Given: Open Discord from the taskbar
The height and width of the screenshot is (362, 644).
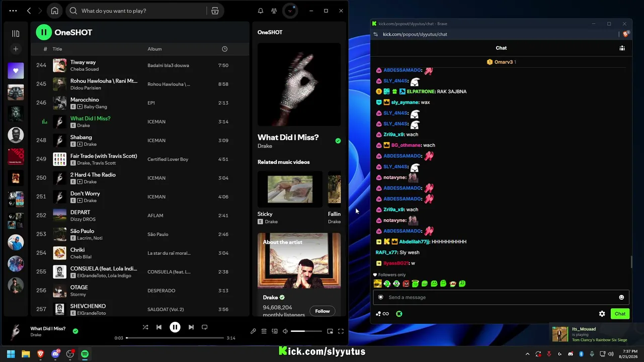Looking at the screenshot, I should (55, 354).
